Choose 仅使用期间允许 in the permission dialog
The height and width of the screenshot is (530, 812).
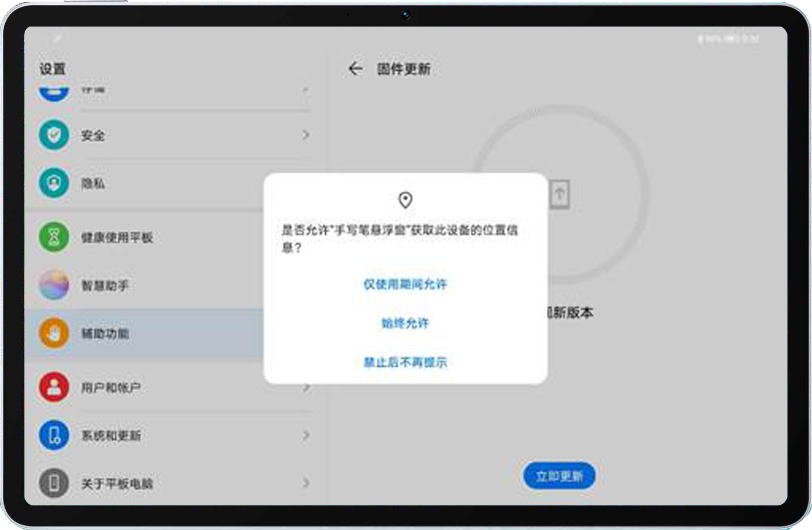coord(405,284)
